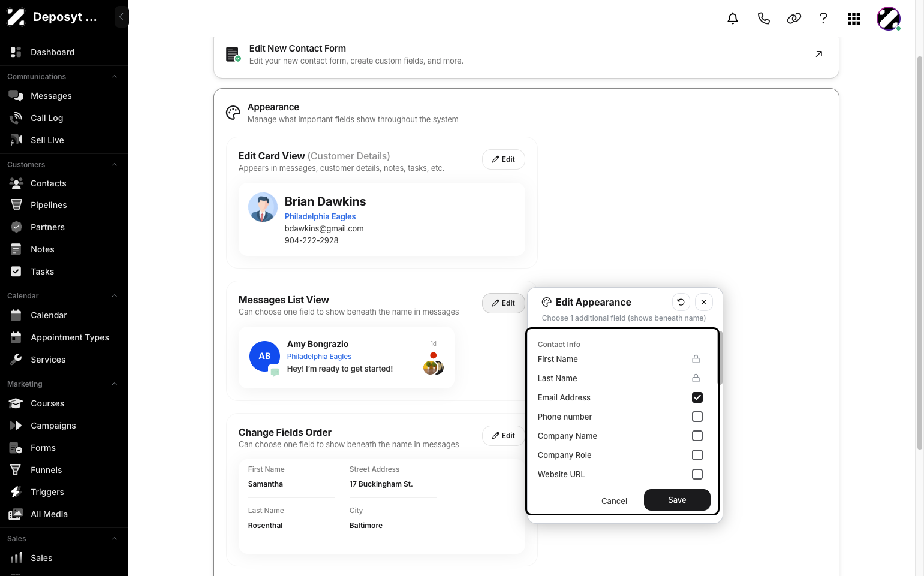This screenshot has height=576, width=924.
Task: Click the page vertical scrollbar
Action: [x=920, y=252]
